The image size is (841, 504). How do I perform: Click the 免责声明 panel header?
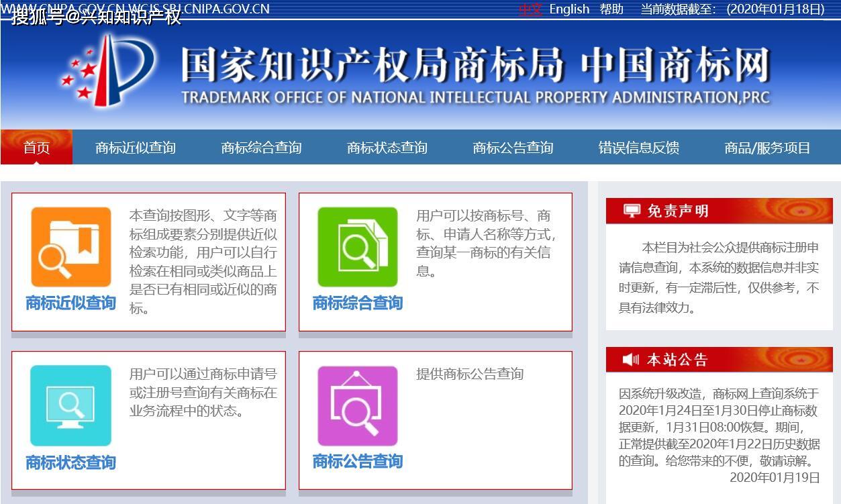(719, 211)
